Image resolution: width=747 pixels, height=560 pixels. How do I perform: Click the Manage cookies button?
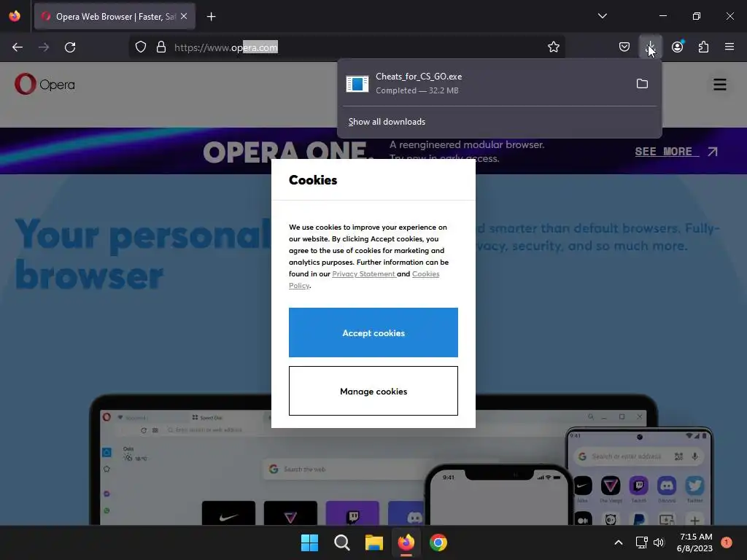[373, 391]
